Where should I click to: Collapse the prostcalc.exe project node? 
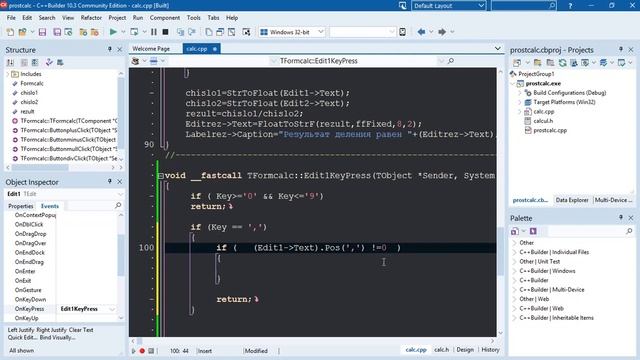click(513, 84)
